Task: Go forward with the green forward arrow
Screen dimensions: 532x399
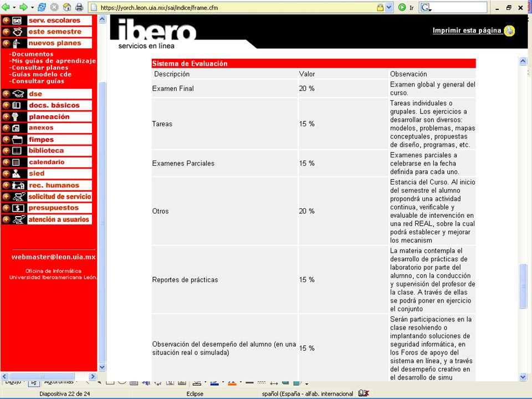Action: point(23,7)
